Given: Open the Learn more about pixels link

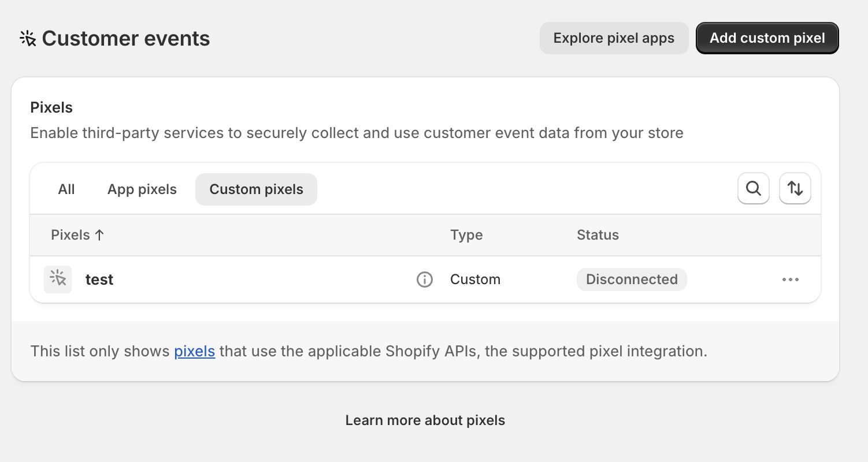Looking at the screenshot, I should 425,420.
